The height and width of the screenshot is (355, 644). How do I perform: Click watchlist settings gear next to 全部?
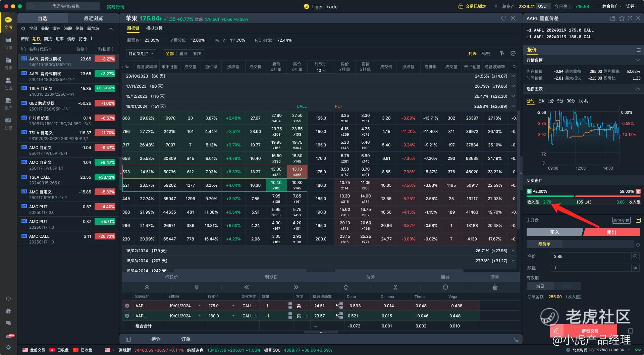tap(23, 29)
